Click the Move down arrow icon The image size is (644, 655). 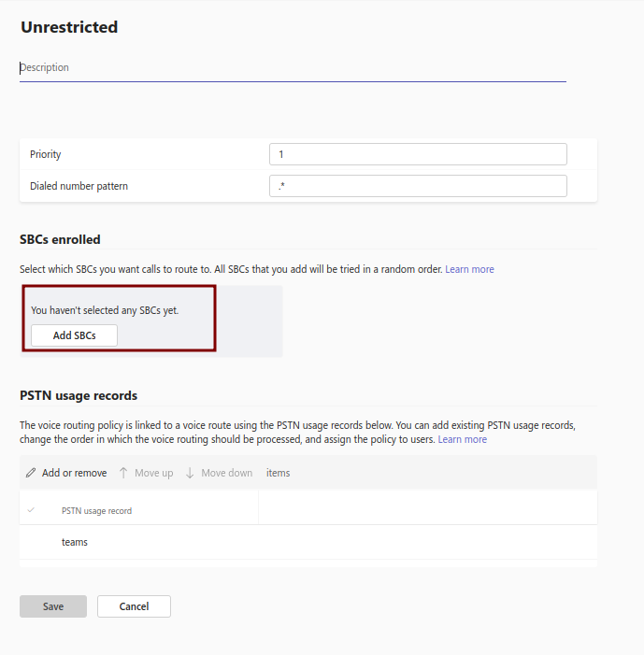click(x=190, y=473)
